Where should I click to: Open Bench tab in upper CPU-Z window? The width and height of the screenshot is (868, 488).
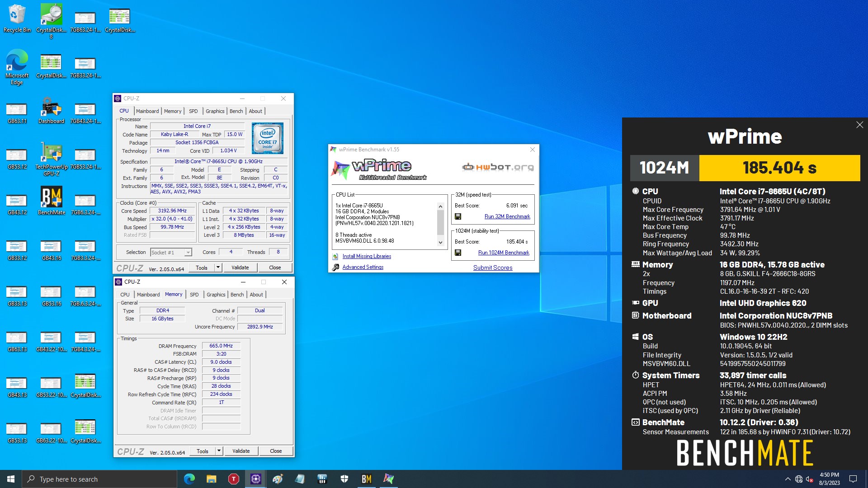point(236,111)
